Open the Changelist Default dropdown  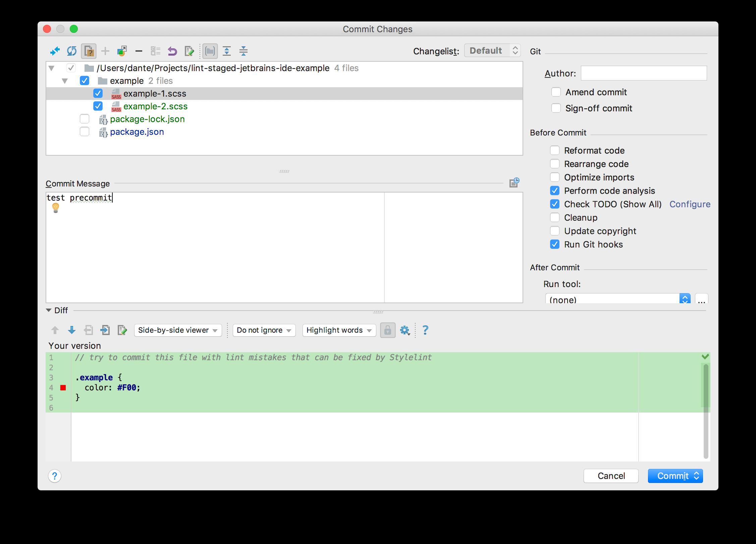coord(492,51)
